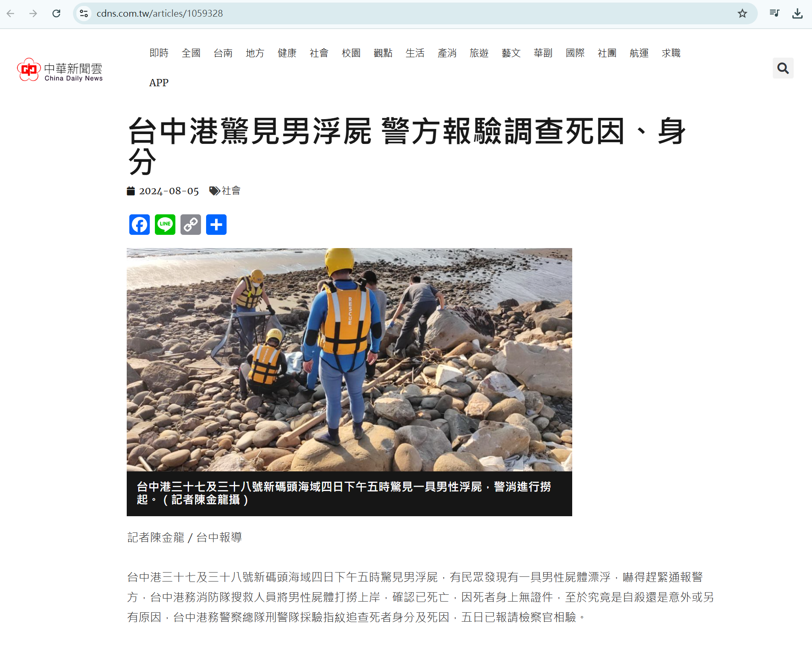This screenshot has height=646, width=812.
Task: Open the 台南 menu item
Action: [x=223, y=53]
